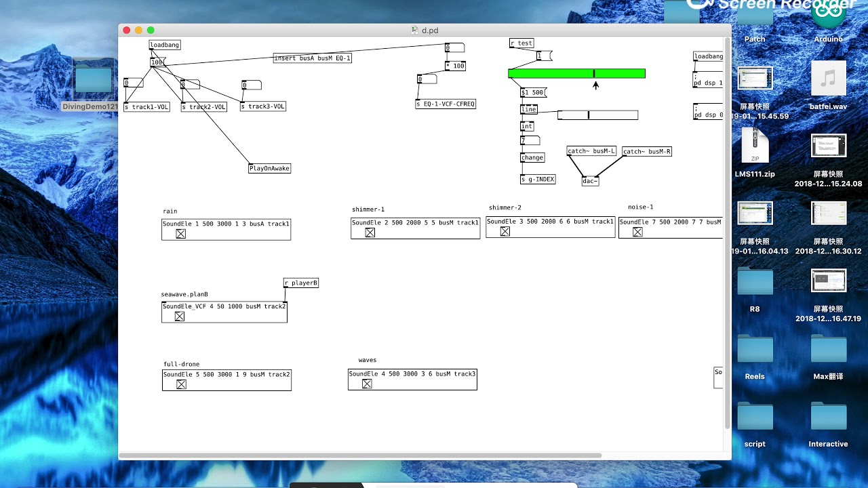The width and height of the screenshot is (868, 488).
Task: Select the 'r playerB' object
Action: pos(300,283)
